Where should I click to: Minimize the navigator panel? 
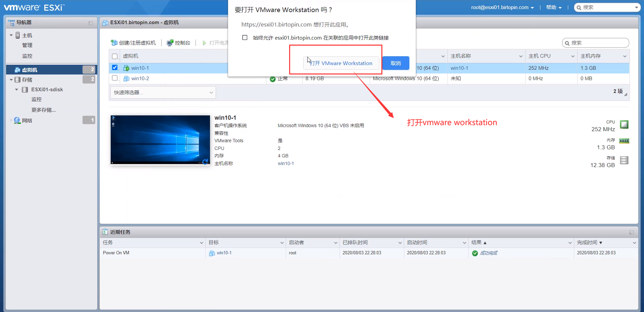coord(91,23)
